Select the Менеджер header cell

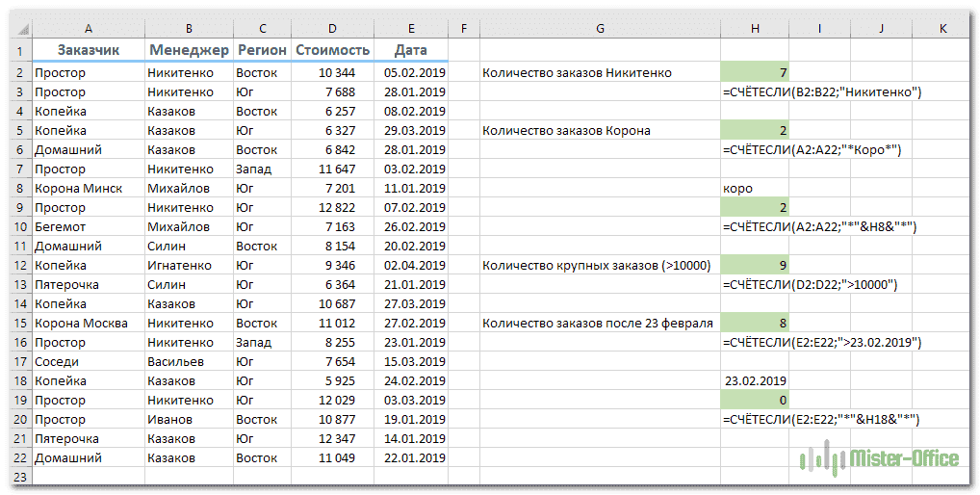(189, 50)
